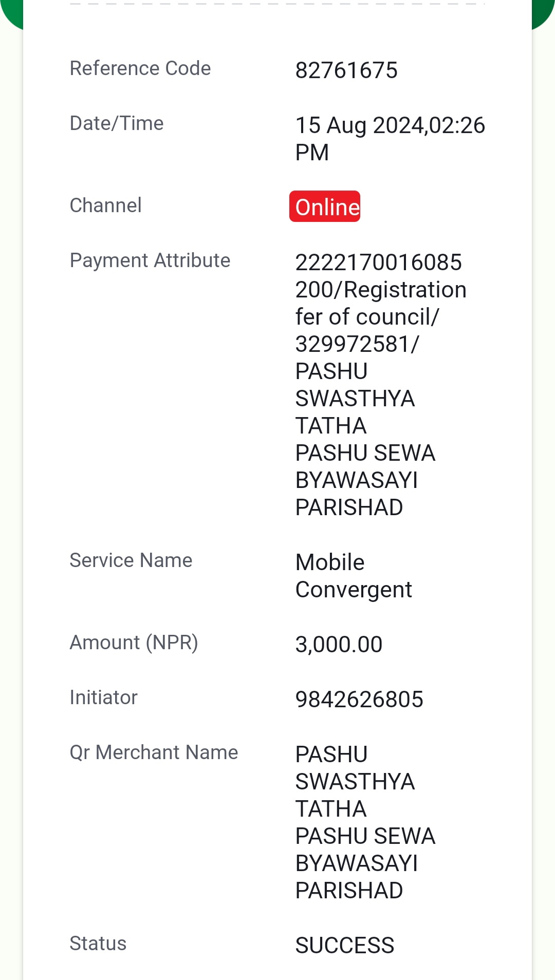The width and height of the screenshot is (555, 980).
Task: Select the reference code 82761675
Action: [x=346, y=70]
